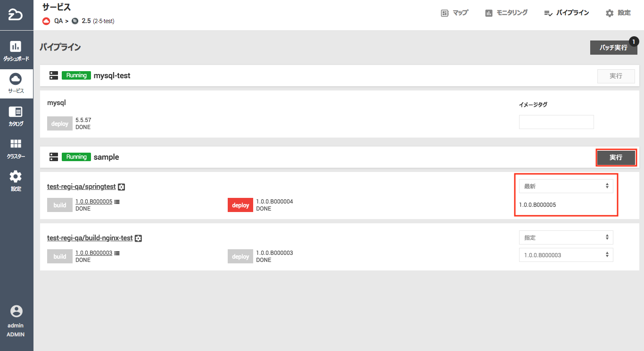The image size is (644, 351).
Task: Open the test-regi-qa/springtest link
Action: (x=82, y=187)
